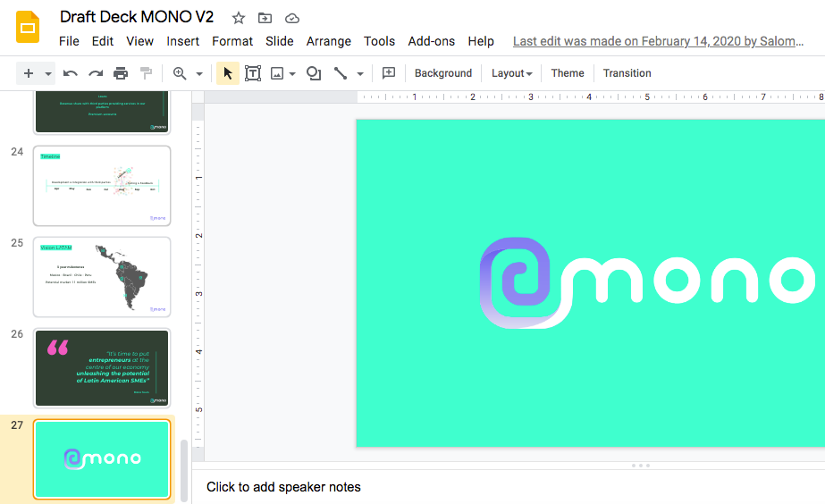Add a comment
The width and height of the screenshot is (825, 504).
389,73
